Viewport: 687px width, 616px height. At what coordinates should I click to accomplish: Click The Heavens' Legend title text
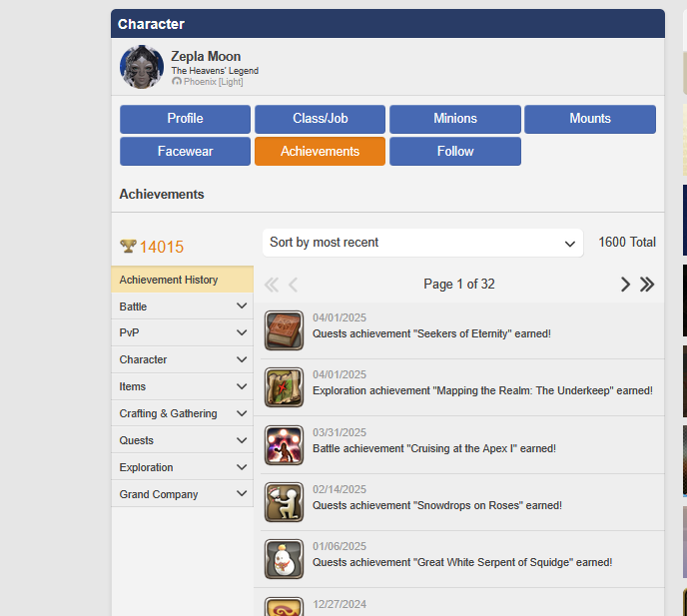(215, 71)
